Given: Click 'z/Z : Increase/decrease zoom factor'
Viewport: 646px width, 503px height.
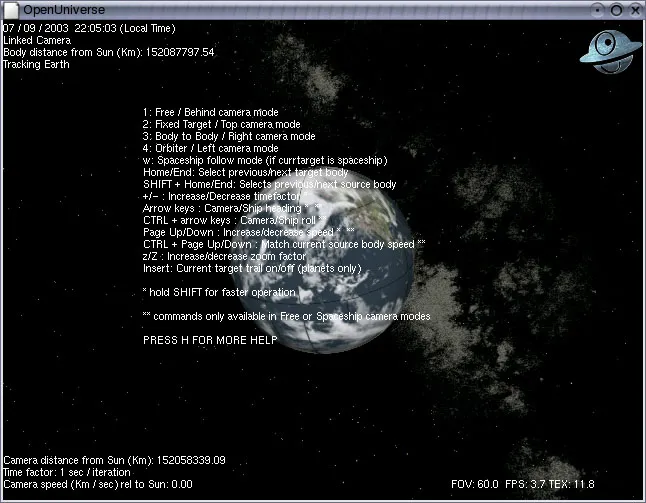Looking at the screenshot, I should pyautogui.click(x=225, y=256).
